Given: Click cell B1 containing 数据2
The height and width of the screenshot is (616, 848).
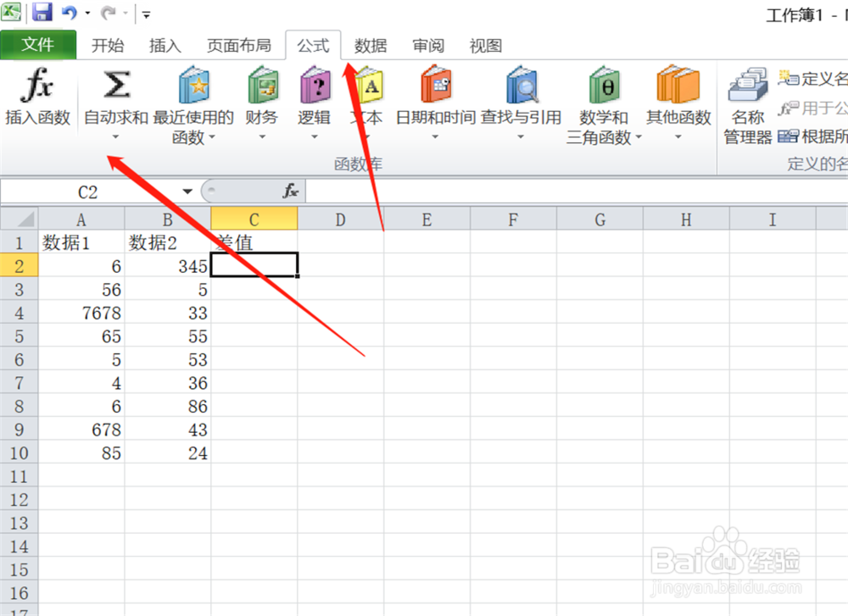Looking at the screenshot, I should (x=168, y=242).
